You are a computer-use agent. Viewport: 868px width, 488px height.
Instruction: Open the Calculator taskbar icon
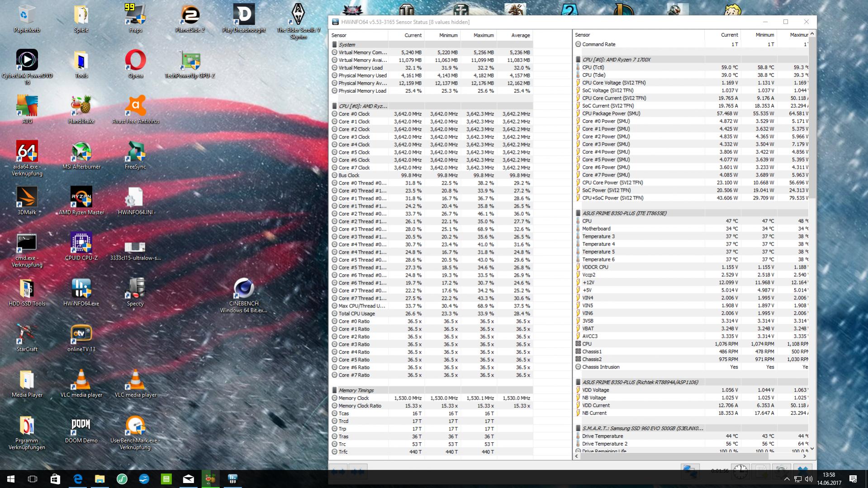click(166, 479)
